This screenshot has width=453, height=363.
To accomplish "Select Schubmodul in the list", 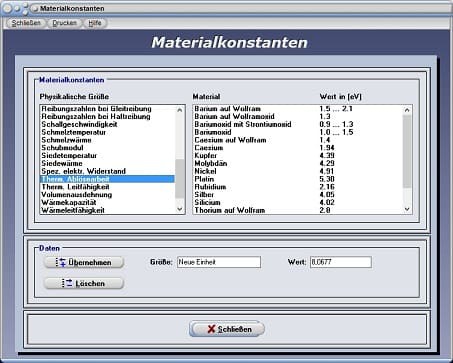I will pyautogui.click(x=107, y=148).
